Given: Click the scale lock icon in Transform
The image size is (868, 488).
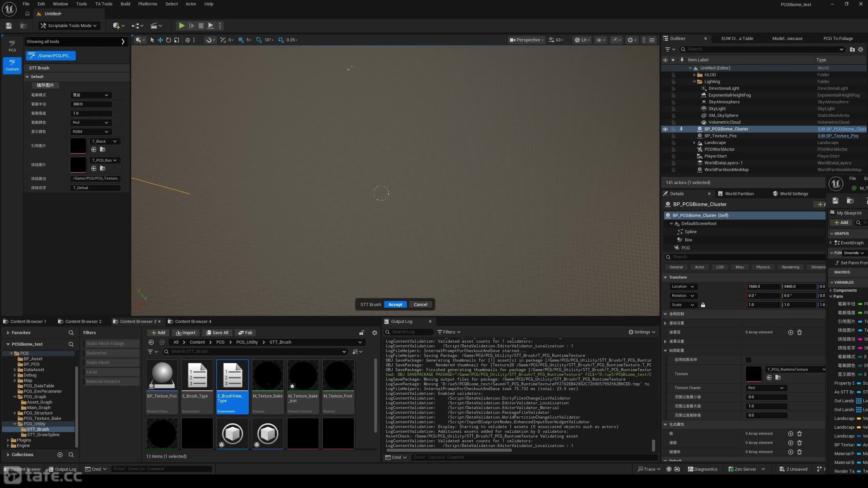Looking at the screenshot, I should click(703, 305).
